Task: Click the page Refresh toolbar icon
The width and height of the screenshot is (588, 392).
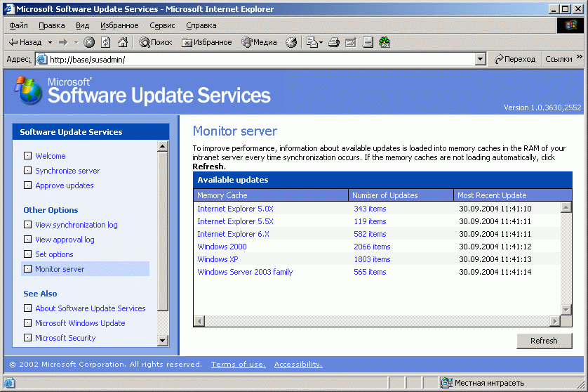Action: coord(106,42)
